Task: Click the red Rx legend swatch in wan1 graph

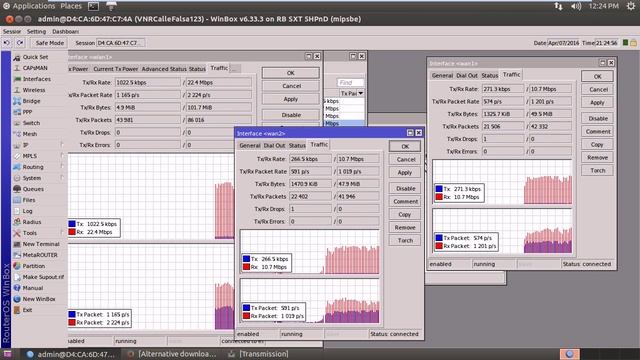Action: pyautogui.click(x=439, y=197)
